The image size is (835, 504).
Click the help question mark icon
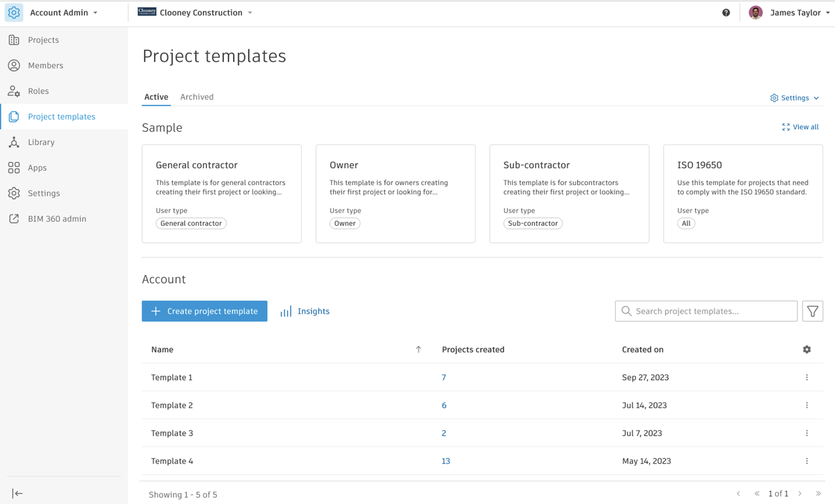[726, 13]
